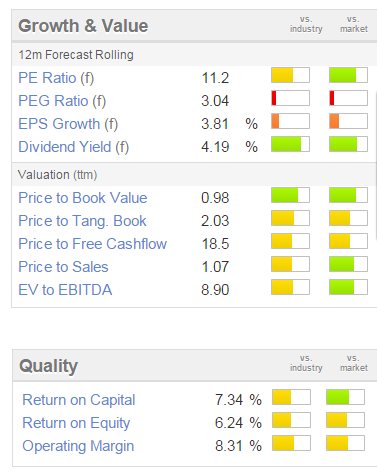Open the Return on Equity link
The height and width of the screenshot is (476, 377).
coord(76,423)
